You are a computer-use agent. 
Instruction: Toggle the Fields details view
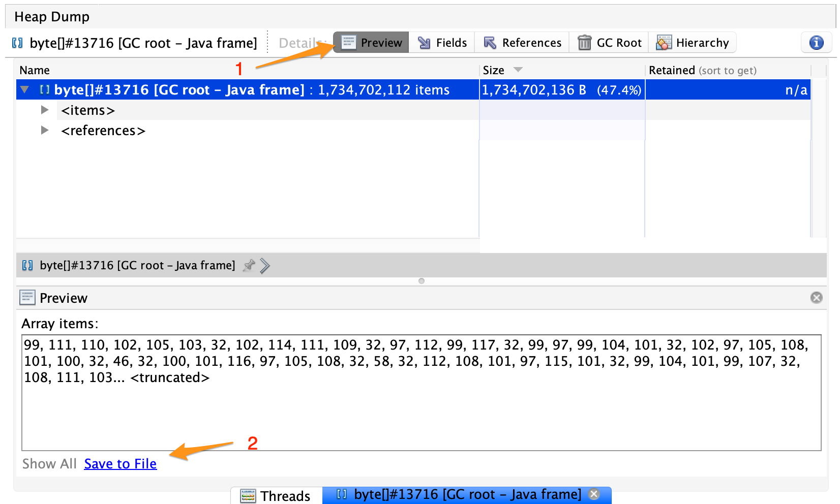(442, 43)
